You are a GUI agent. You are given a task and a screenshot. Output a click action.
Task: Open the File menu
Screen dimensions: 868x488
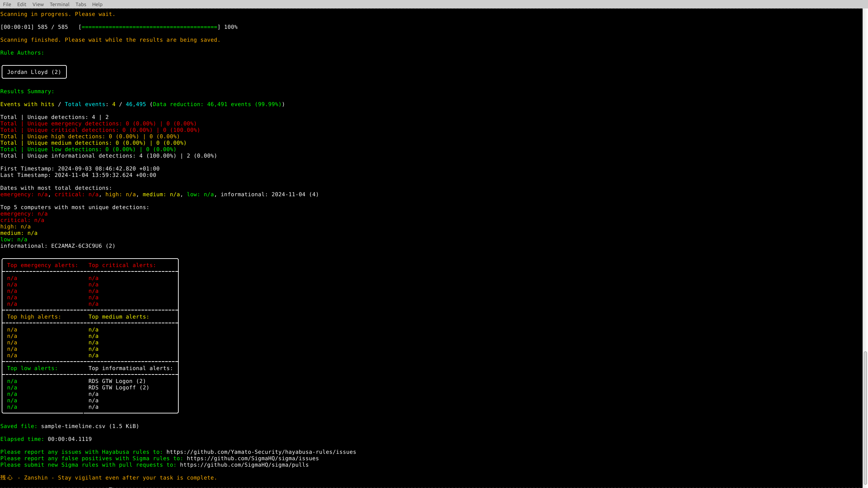[7, 4]
